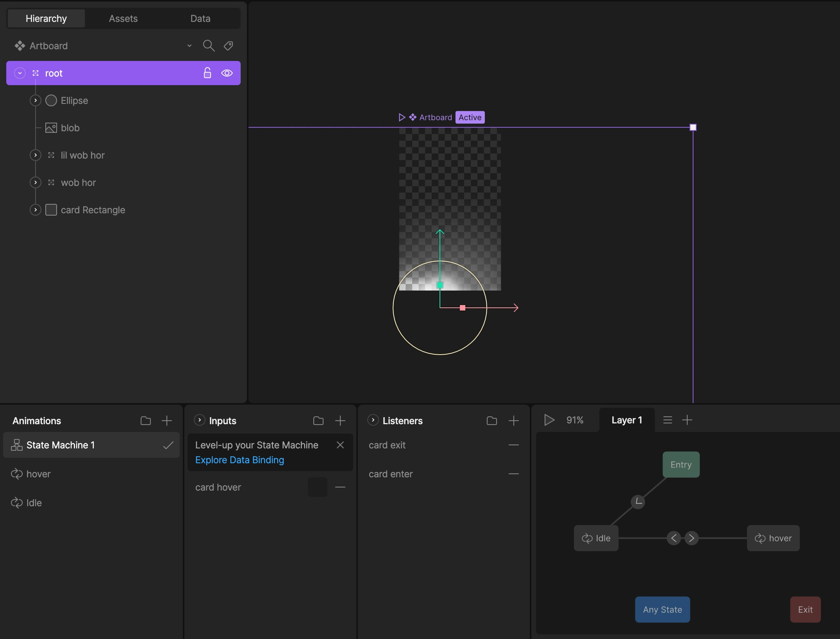Toggle the card hover boolean input

pos(318,487)
